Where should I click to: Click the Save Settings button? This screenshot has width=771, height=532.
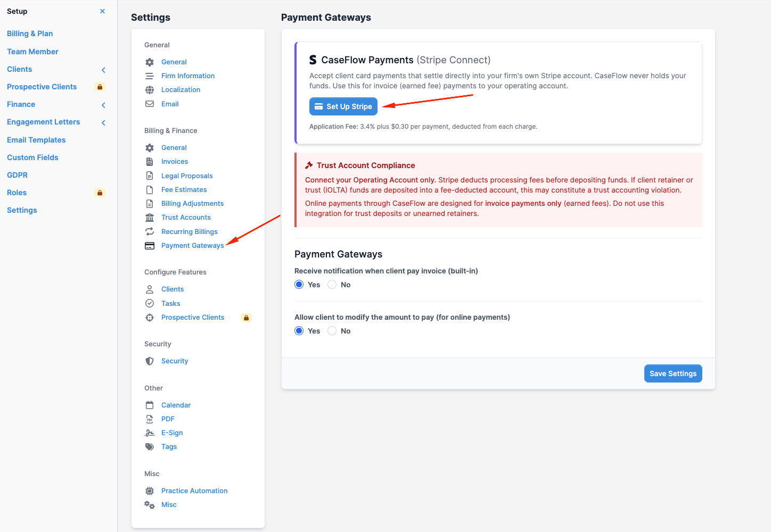coord(673,373)
